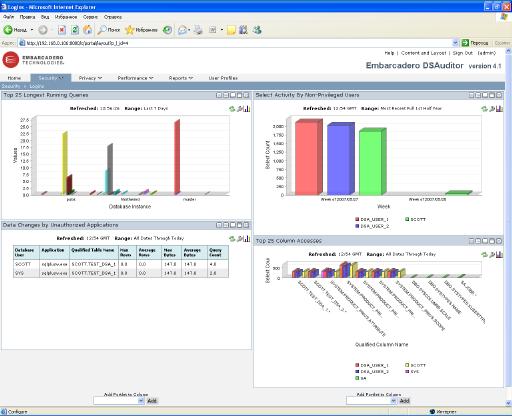
Task: Refresh the Top 25 Column Accesses chart
Action: (484, 255)
